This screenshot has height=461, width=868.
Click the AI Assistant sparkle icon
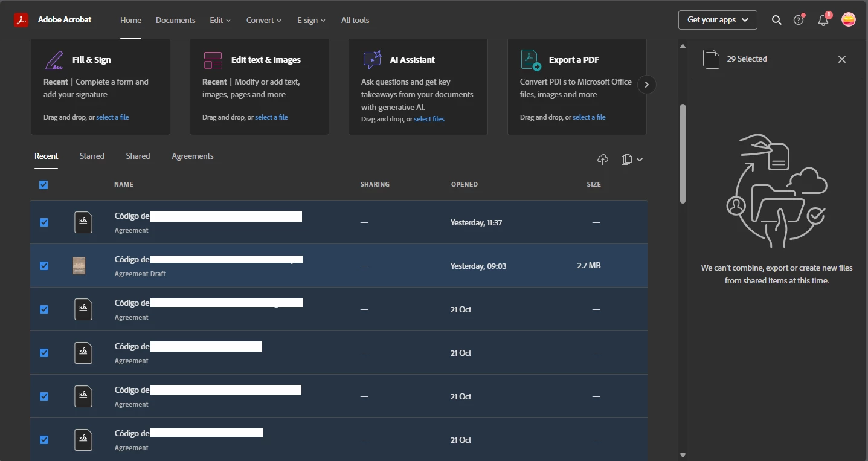372,60
